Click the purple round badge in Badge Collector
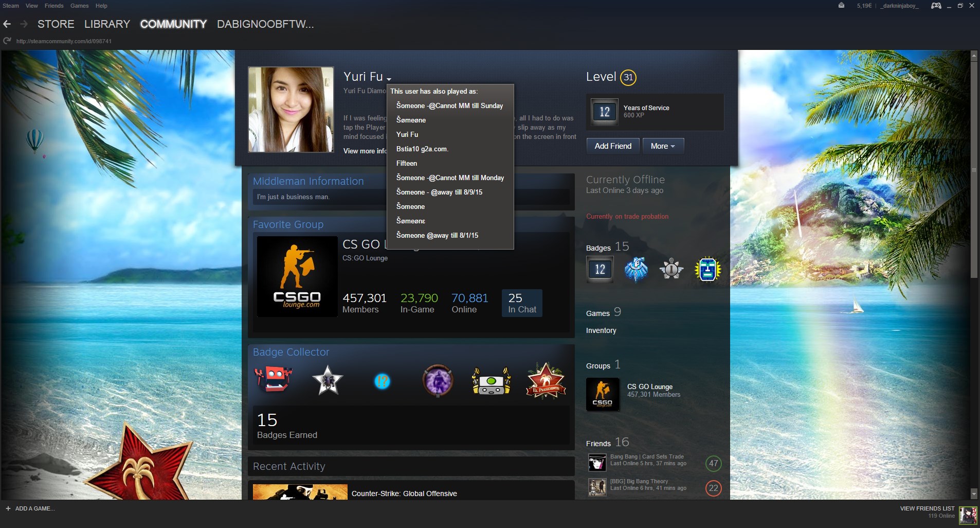This screenshot has height=528, width=980. tap(438, 381)
